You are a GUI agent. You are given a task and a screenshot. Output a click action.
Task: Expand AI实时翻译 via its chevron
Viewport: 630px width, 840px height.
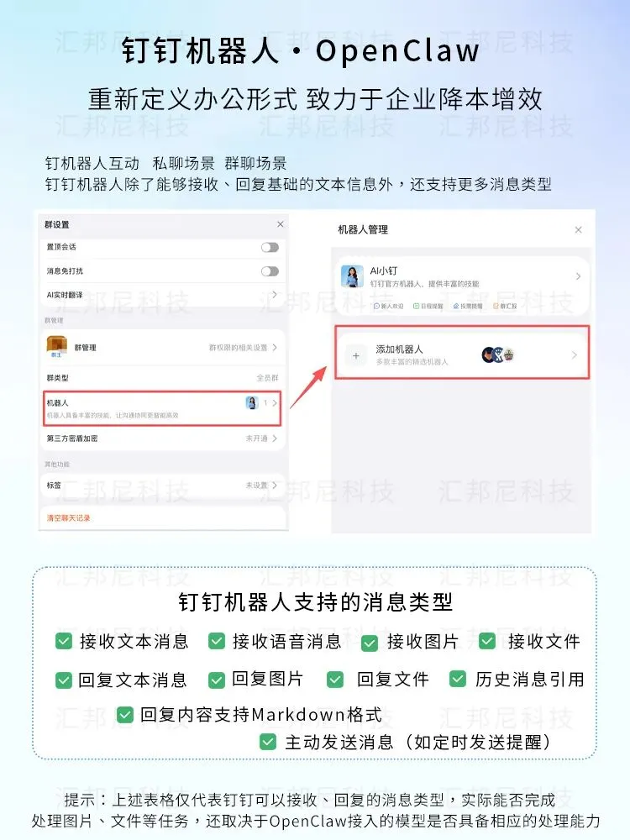click(275, 295)
